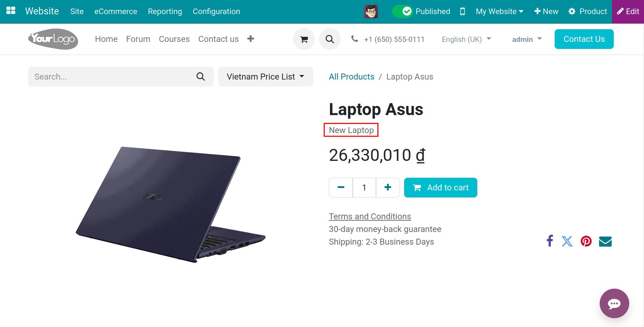
Task: Open the shopping cart
Action: (x=304, y=39)
